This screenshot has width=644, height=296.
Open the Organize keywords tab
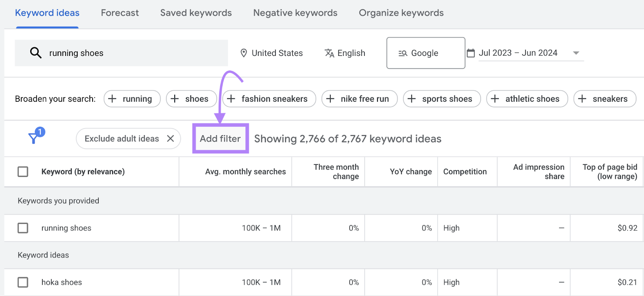point(401,13)
